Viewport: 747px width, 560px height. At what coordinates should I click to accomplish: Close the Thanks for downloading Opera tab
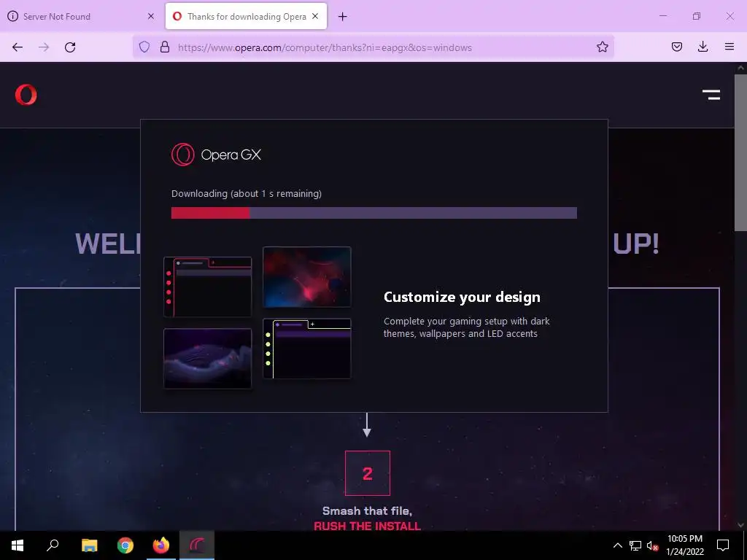(x=315, y=16)
